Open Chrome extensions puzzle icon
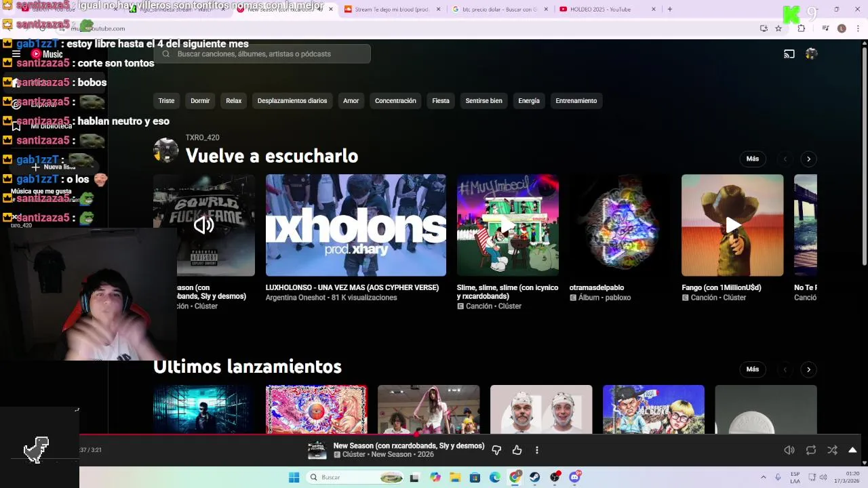 coord(801,28)
